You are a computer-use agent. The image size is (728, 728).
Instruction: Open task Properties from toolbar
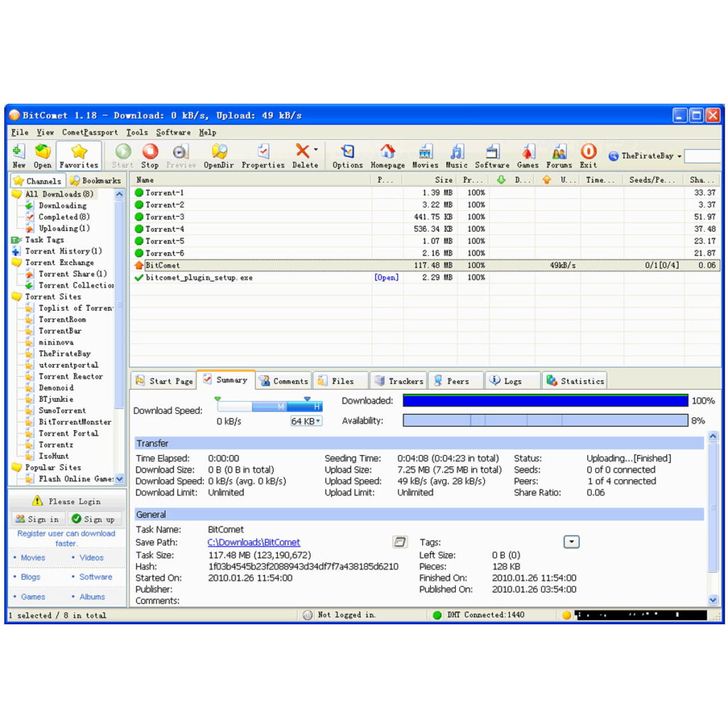(x=263, y=156)
